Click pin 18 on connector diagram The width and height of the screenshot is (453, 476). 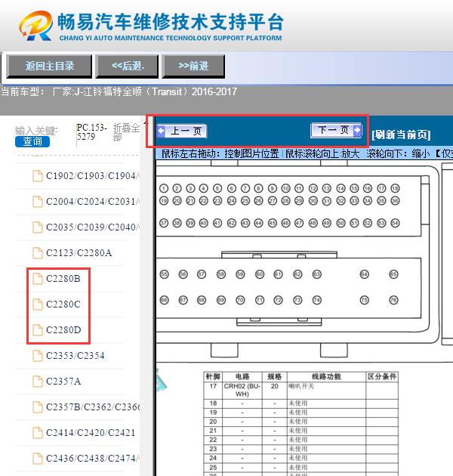pos(395,189)
